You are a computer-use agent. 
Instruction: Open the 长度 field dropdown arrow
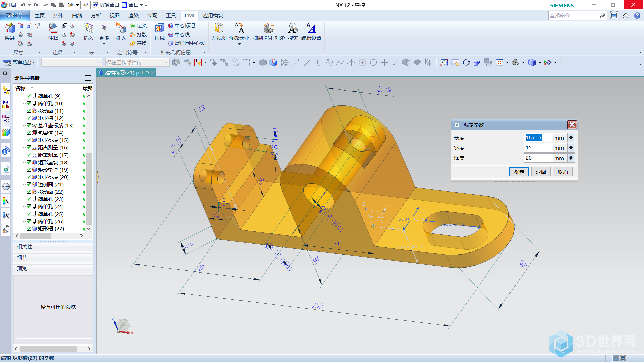571,138
